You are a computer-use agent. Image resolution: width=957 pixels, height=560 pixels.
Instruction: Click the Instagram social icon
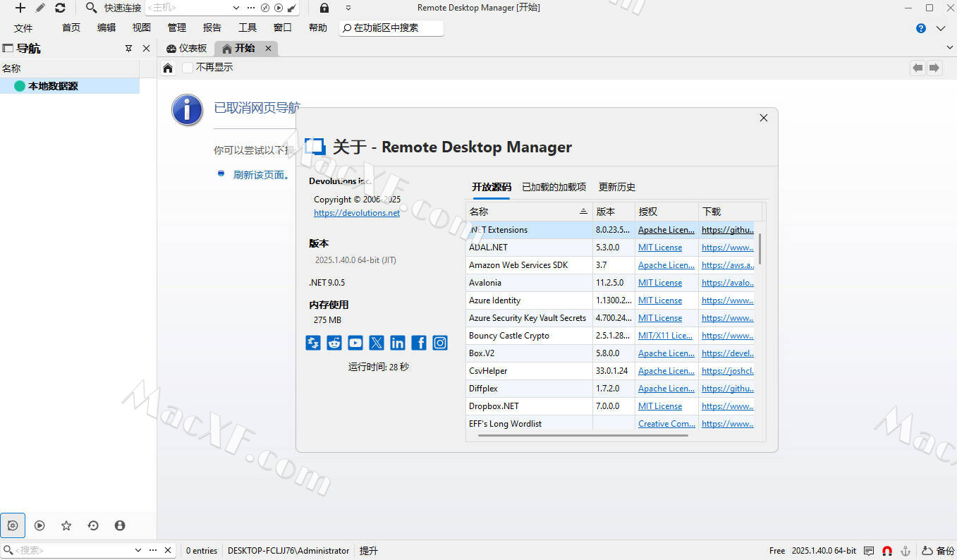pos(440,343)
